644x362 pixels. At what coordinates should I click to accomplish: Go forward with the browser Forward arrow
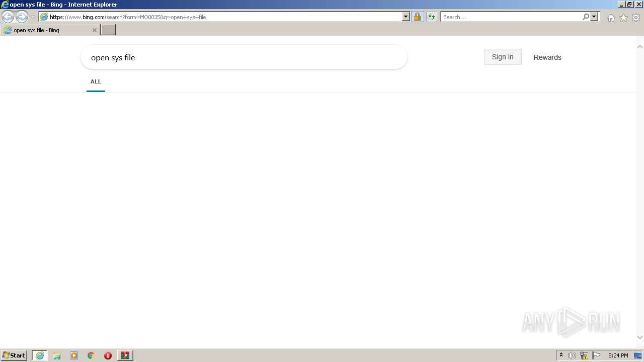coord(22,17)
